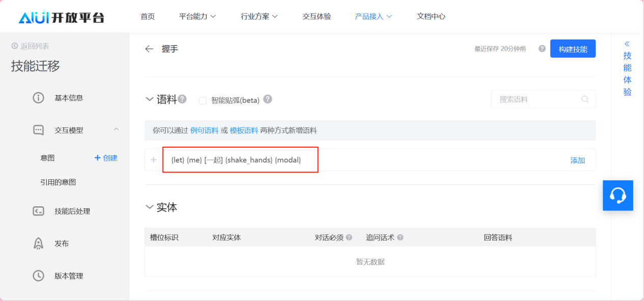Screen dimensions: 644x301
Task: Click the question mark icon next to 语料
Action: pos(182,99)
